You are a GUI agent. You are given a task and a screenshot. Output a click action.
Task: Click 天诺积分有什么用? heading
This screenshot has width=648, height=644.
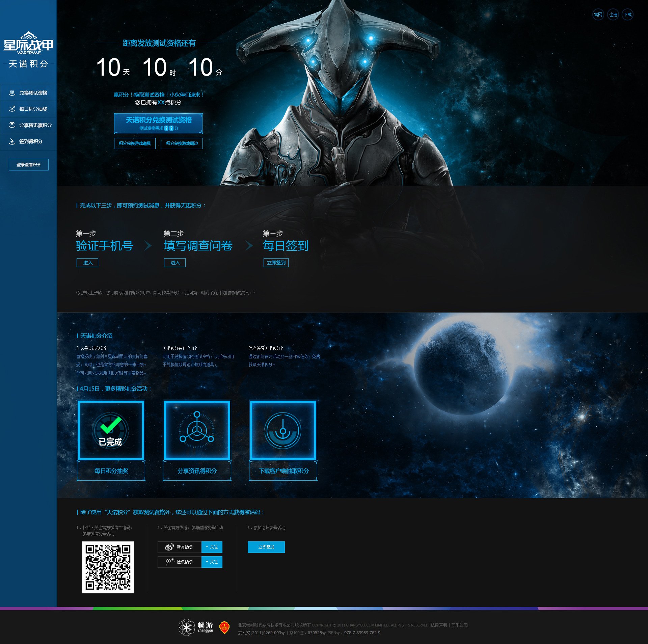[x=180, y=348]
